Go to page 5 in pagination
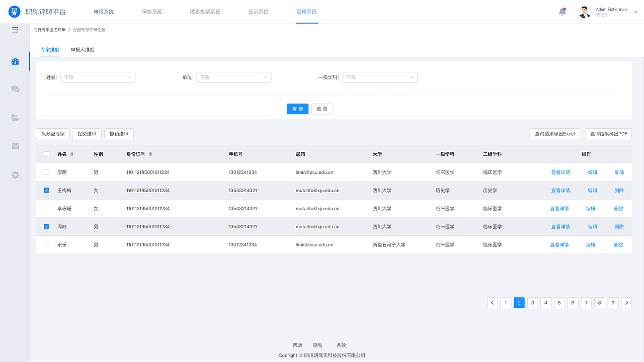Viewport: 644px width, 362px height. point(559,302)
